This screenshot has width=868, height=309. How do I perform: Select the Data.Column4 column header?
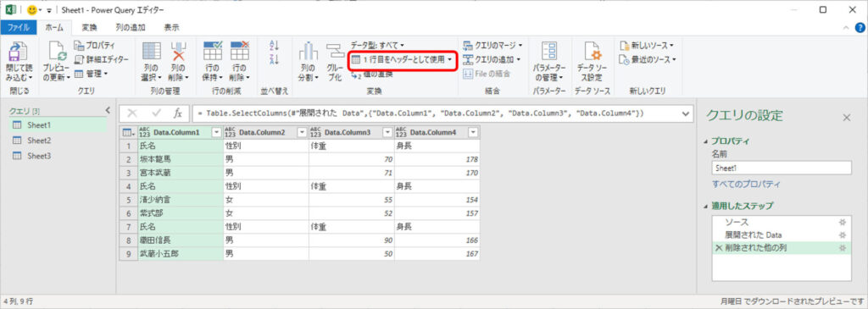437,132
